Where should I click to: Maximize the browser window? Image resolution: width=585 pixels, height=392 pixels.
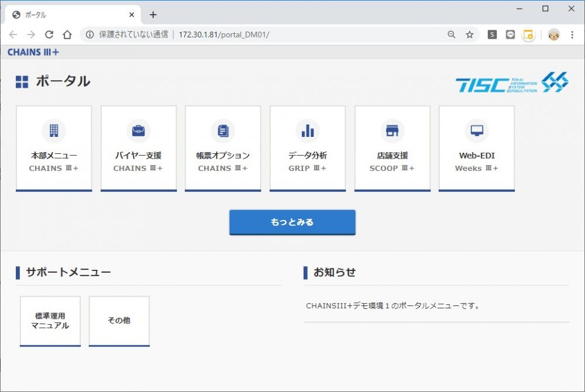545,9
